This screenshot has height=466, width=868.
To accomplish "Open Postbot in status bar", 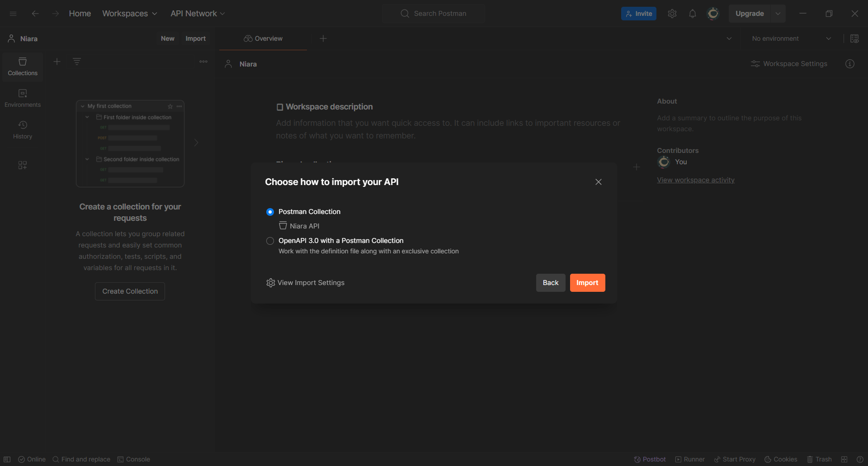I will [650, 459].
